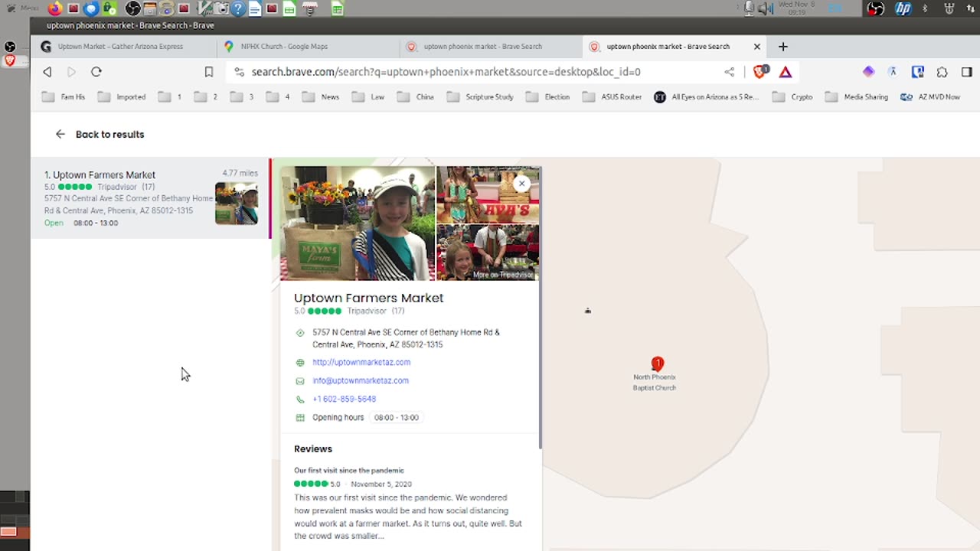Open Brave Shields lion icon
The image size is (980, 551).
(x=760, y=72)
